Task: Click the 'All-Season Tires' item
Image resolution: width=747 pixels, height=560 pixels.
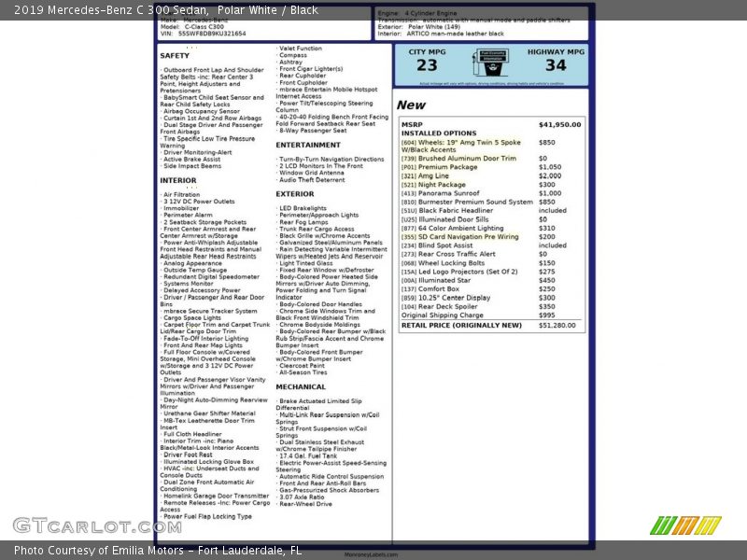Action: [x=303, y=372]
